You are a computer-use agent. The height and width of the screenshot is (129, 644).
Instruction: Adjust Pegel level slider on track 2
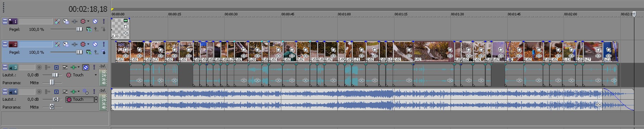(x=79, y=52)
